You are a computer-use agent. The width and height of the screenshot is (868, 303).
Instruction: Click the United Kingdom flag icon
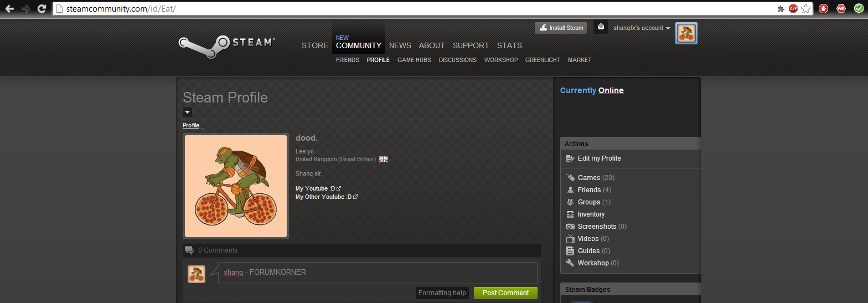click(x=384, y=159)
